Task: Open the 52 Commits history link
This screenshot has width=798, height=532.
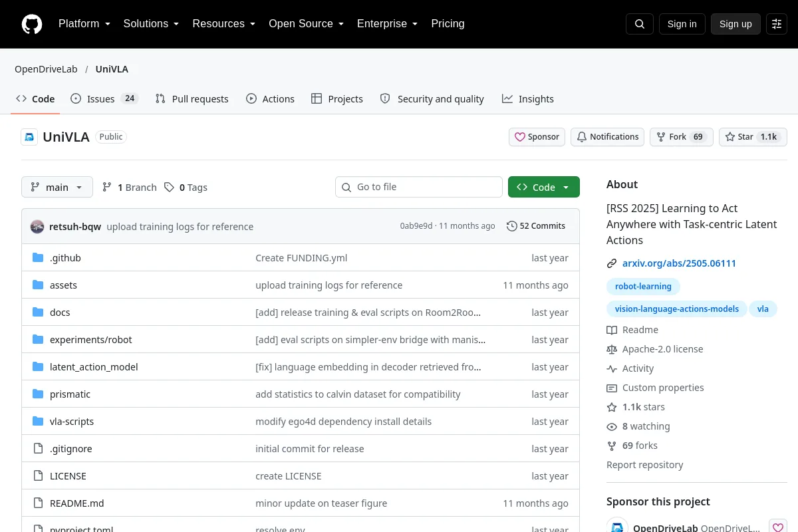Action: coord(536,226)
